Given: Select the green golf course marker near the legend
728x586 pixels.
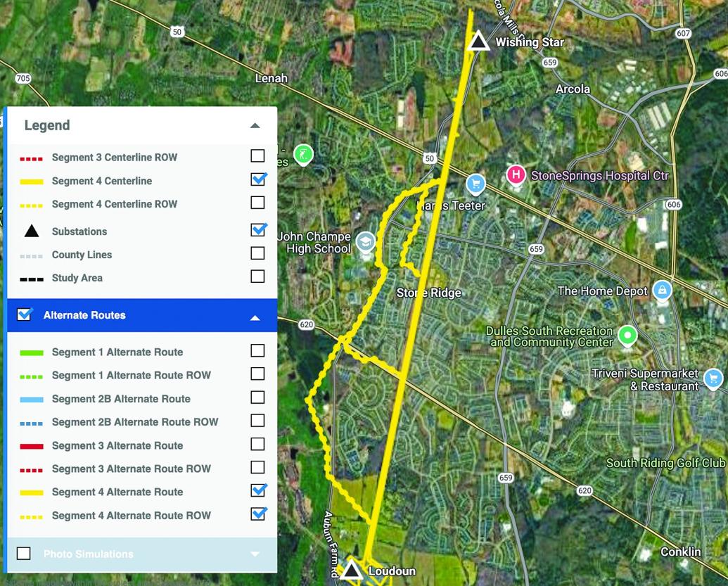Looking at the screenshot, I should click(303, 155).
